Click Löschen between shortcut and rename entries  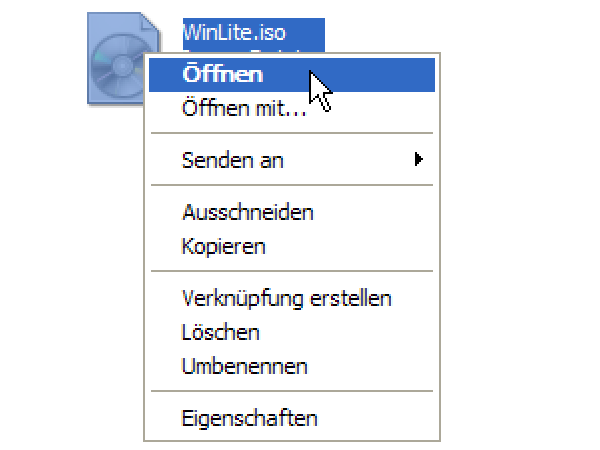point(220,332)
